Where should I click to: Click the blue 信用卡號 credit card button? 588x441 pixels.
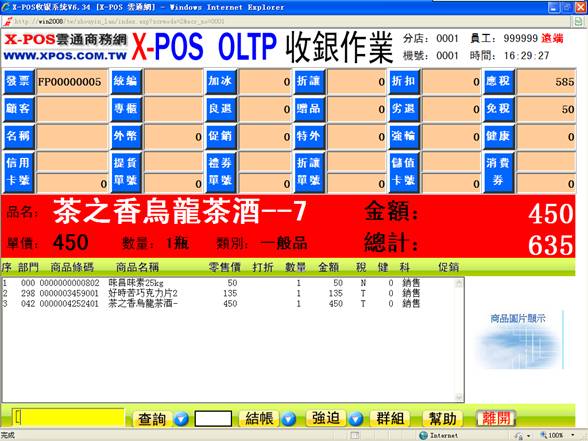(x=18, y=172)
